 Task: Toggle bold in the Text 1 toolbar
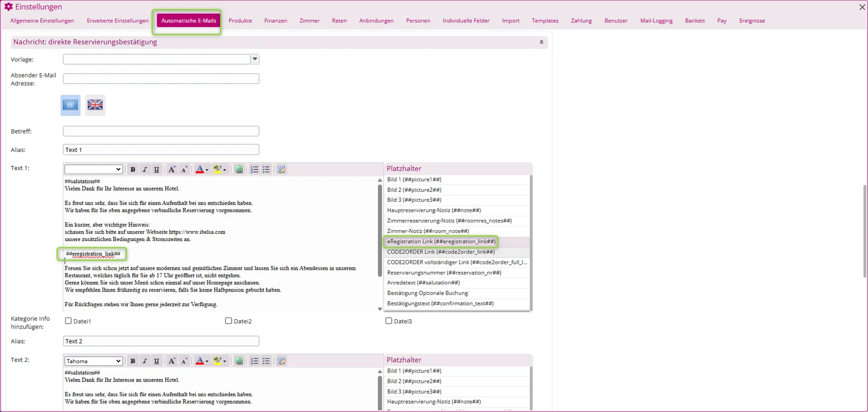pyautogui.click(x=133, y=169)
